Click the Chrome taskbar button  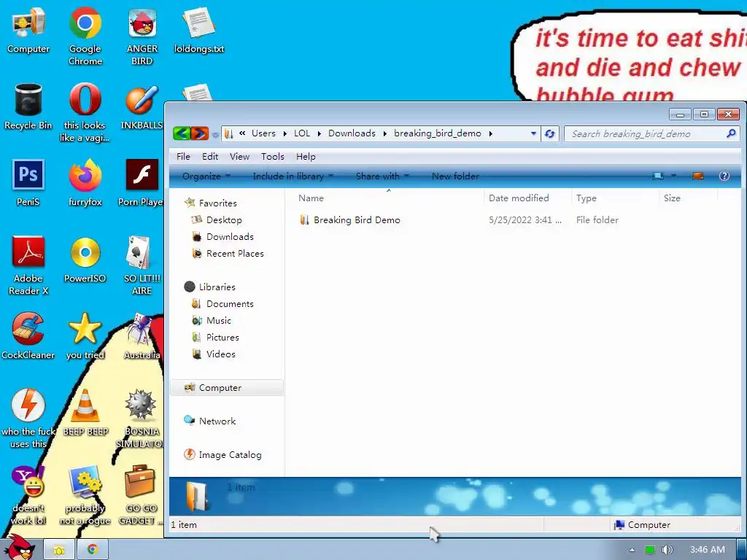click(93, 550)
